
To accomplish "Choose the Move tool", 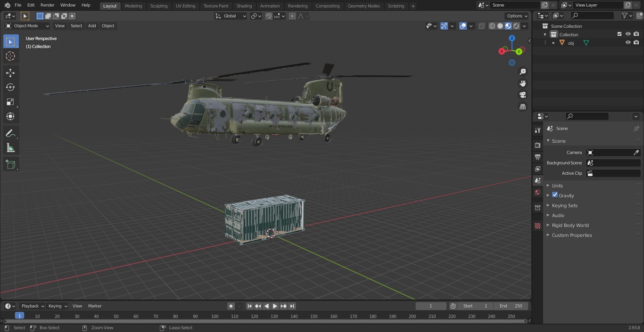I will click(x=10, y=73).
